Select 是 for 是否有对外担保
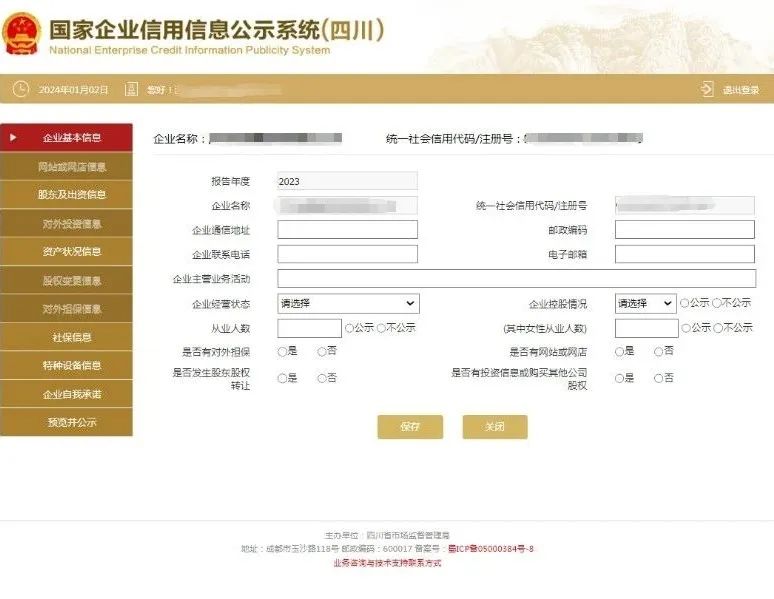Image resolution: width=774 pixels, height=599 pixels. (x=282, y=351)
